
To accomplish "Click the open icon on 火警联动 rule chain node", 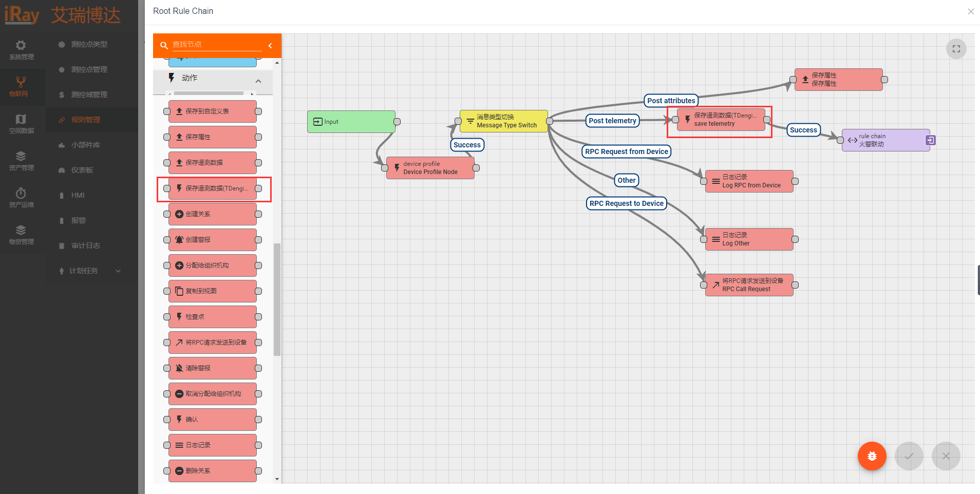I will [x=930, y=140].
